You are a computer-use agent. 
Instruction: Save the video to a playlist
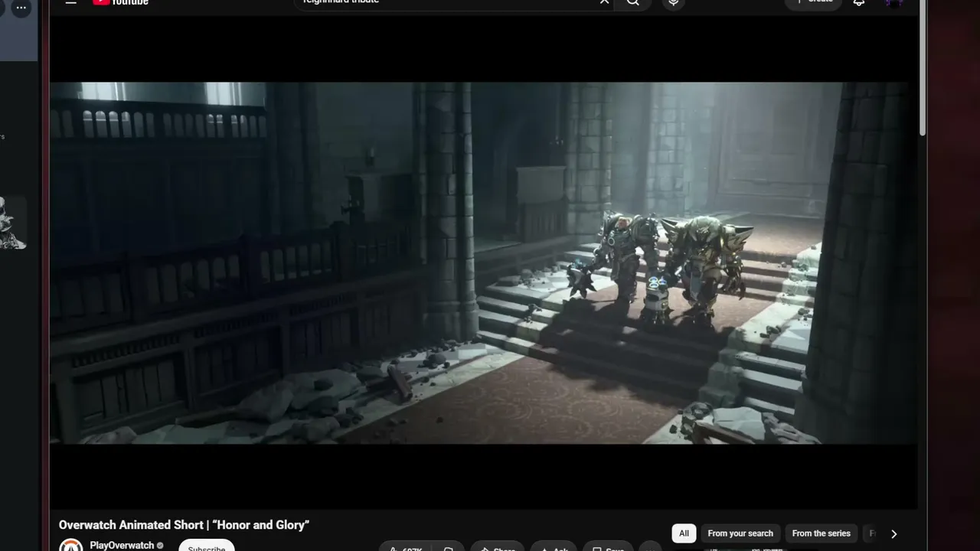(x=608, y=546)
